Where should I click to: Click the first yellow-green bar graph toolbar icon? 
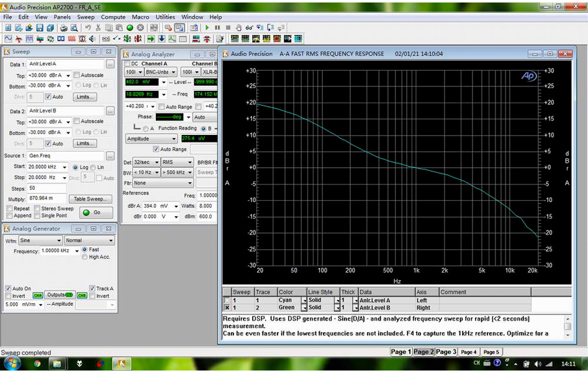(235, 39)
